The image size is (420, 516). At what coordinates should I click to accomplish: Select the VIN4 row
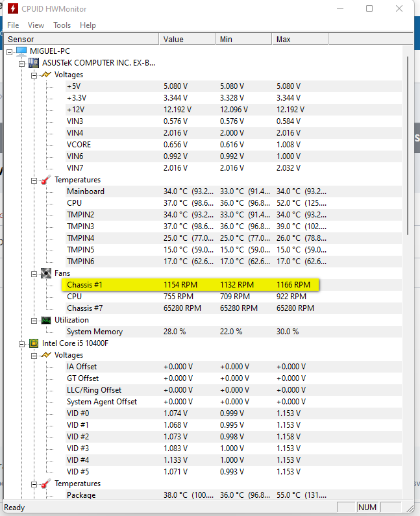click(x=234, y=133)
